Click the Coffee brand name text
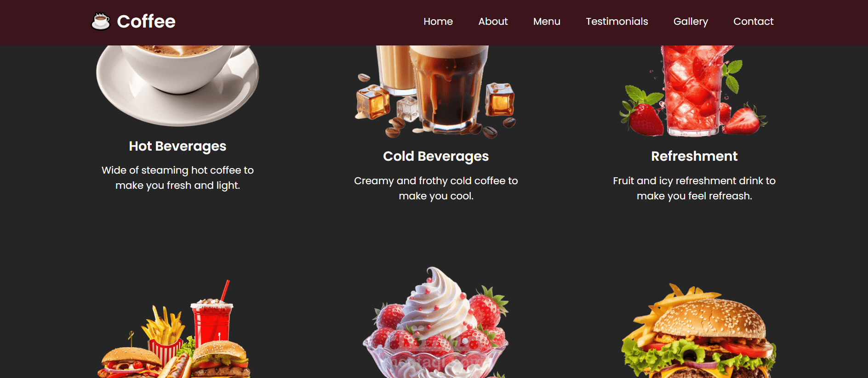The image size is (868, 378). (146, 22)
